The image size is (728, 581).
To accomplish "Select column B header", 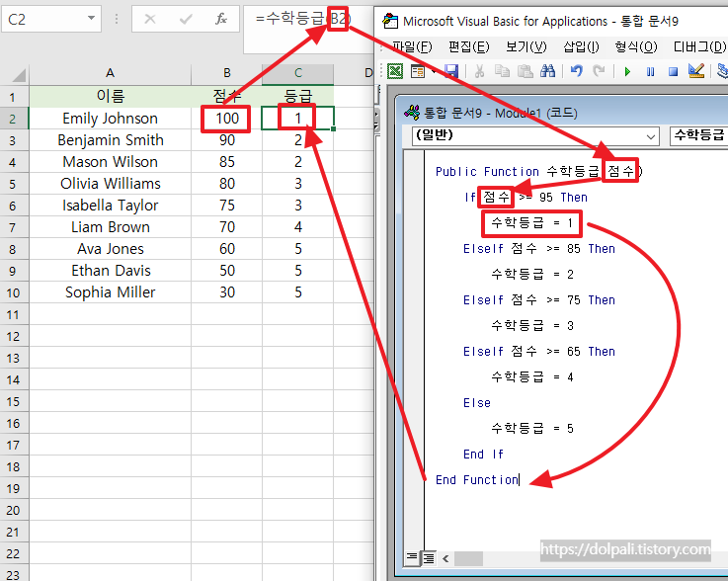I will point(226,73).
